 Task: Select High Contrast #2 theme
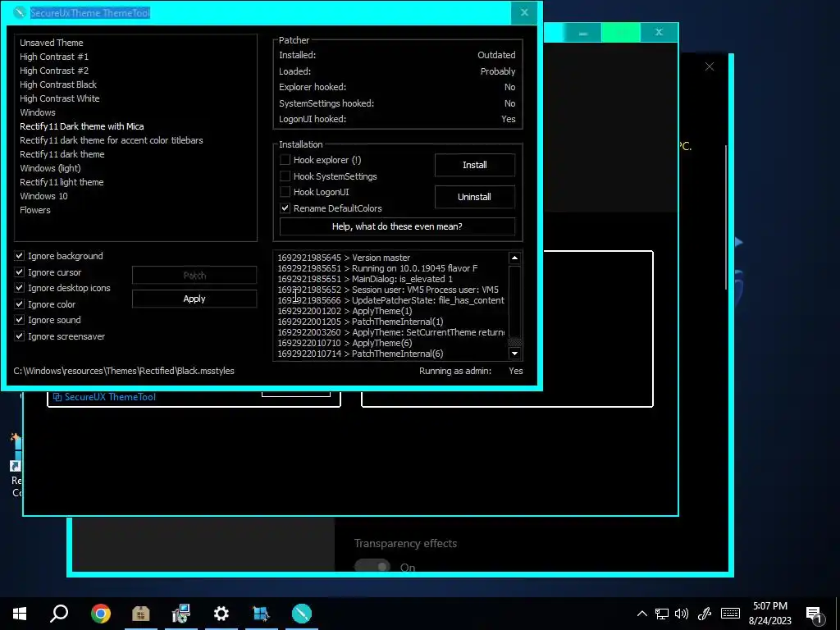tap(54, 71)
